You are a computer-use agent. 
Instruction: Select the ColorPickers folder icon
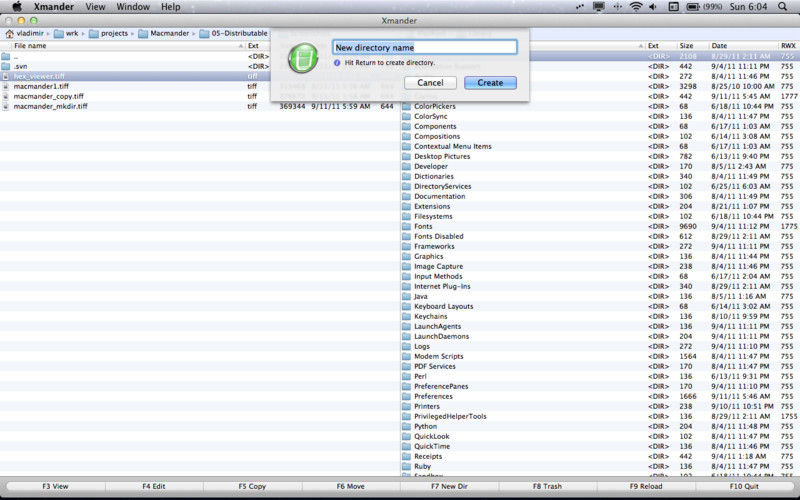406,106
